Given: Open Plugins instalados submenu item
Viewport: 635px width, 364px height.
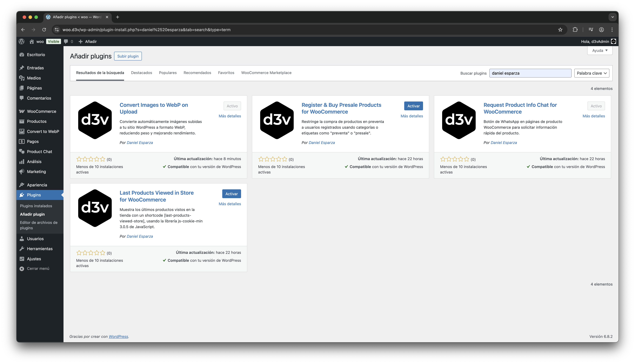Looking at the screenshot, I should click(x=36, y=206).
